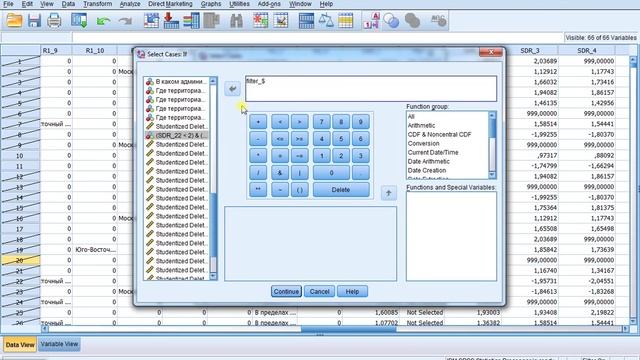Click the less-than-or-equal operator button

pyautogui.click(x=280, y=139)
